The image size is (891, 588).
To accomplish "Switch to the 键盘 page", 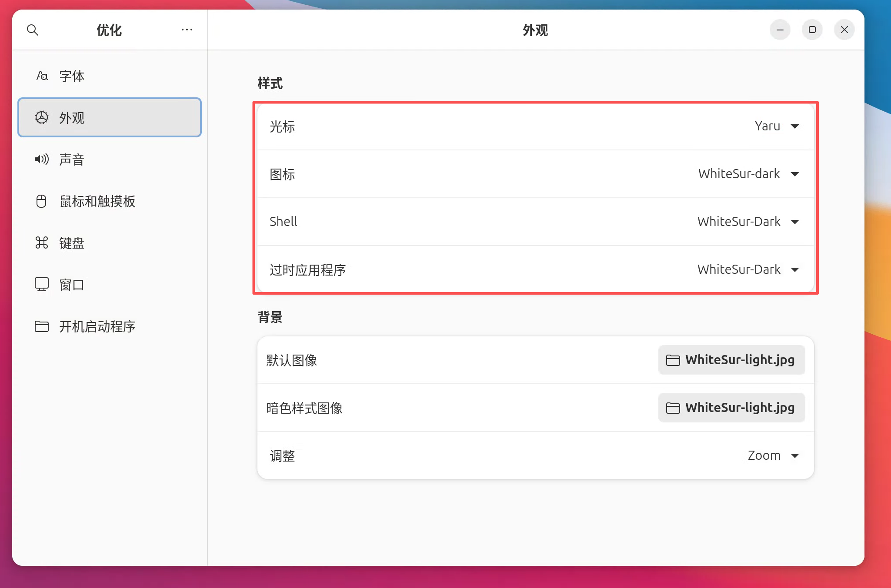I will click(x=72, y=243).
